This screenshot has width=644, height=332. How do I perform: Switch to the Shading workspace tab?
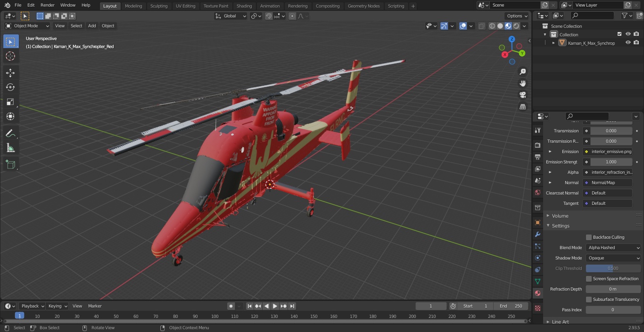(x=244, y=6)
